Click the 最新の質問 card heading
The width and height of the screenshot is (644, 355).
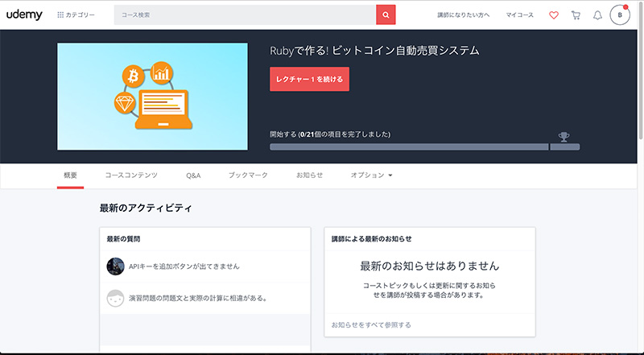[123, 239]
